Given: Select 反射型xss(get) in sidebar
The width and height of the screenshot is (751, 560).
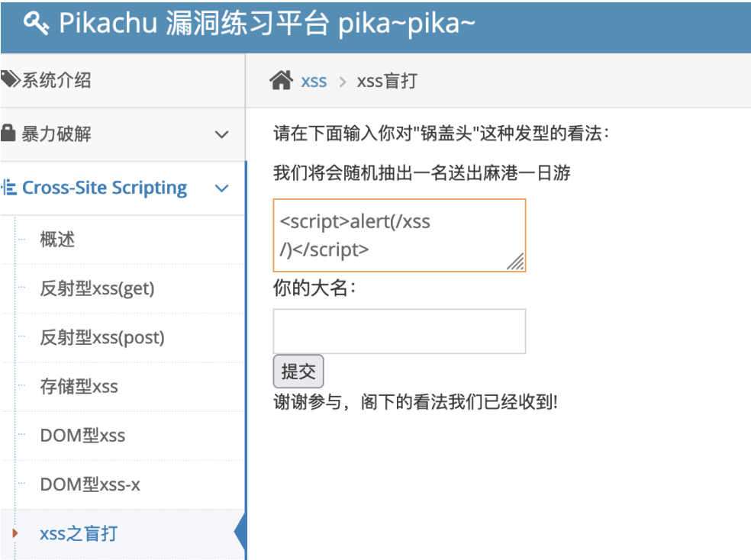Looking at the screenshot, I should click(97, 288).
